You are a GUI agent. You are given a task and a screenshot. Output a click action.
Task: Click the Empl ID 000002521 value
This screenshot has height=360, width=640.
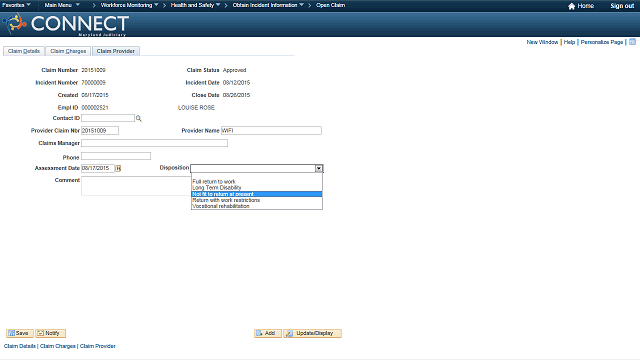click(95, 108)
